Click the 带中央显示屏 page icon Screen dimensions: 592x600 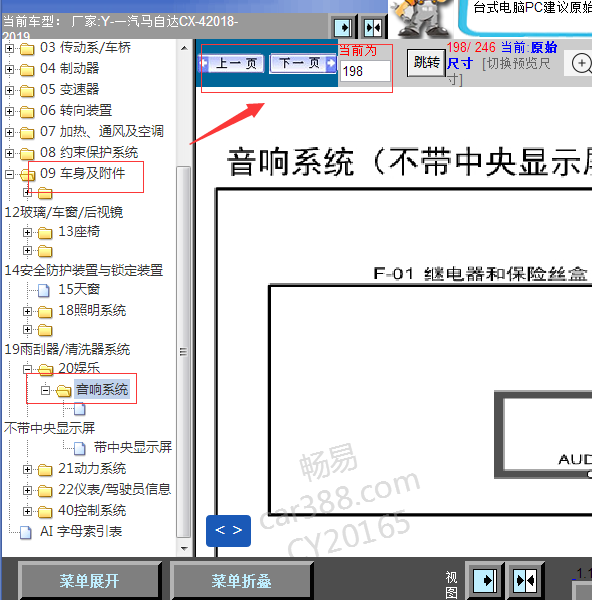pyautogui.click(x=80, y=448)
